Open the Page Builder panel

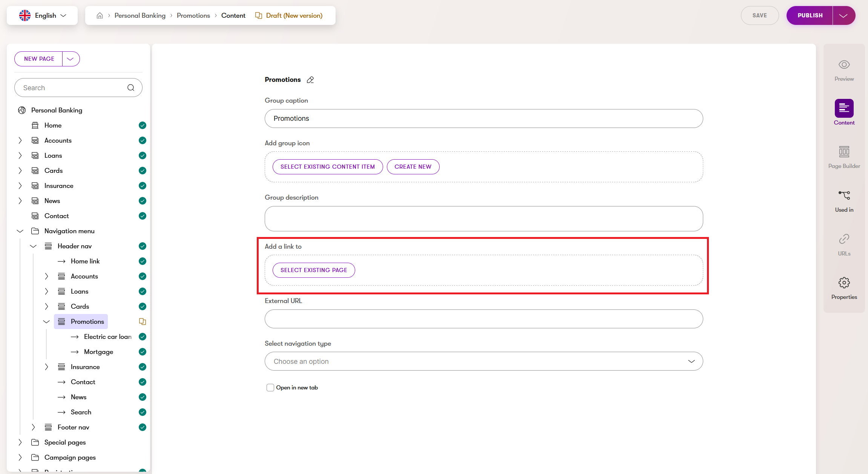pyautogui.click(x=844, y=157)
